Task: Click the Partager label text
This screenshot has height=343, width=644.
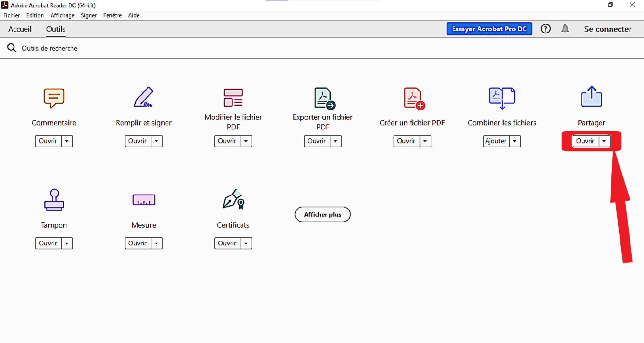Action: click(592, 123)
